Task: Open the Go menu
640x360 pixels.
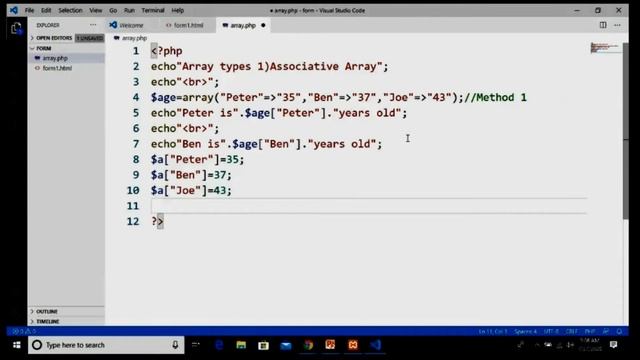Action: (x=113, y=10)
